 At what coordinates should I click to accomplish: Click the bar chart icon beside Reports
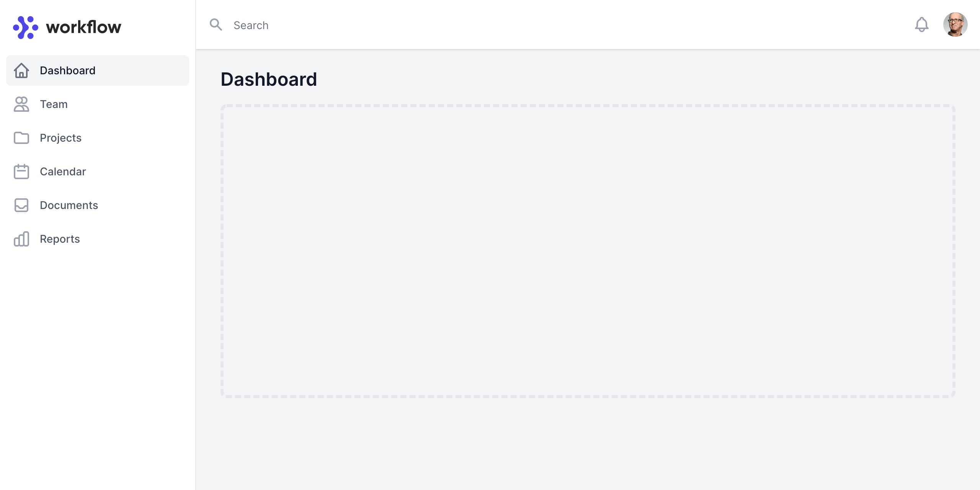[21, 239]
